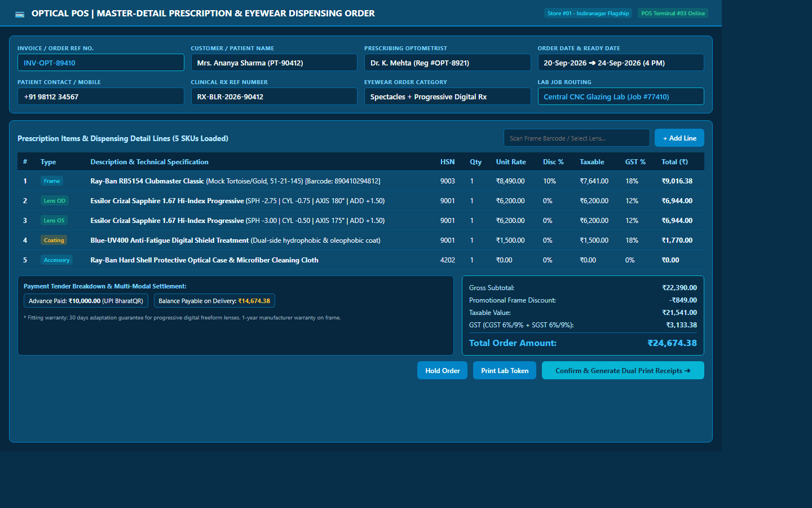812x508 pixels.
Task: Click the Total Order Amount ₹24,674.38 value
Action: [x=672, y=343]
